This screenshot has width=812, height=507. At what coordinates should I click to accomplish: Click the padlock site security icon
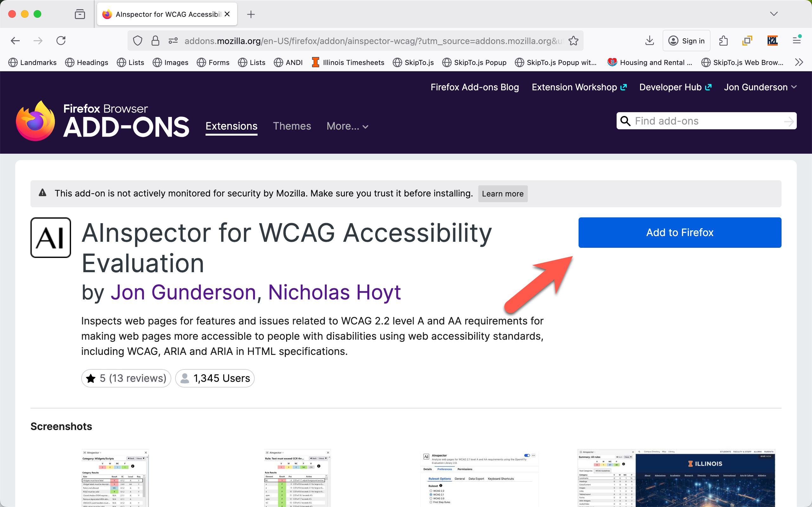point(155,41)
